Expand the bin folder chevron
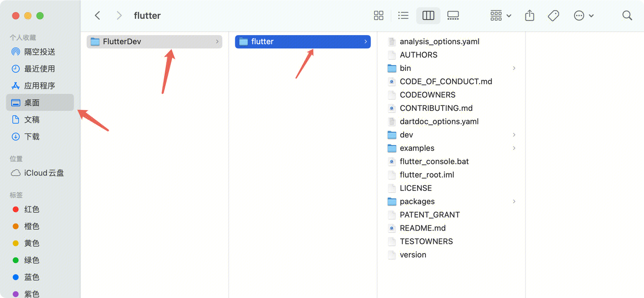The image size is (644, 298). pyautogui.click(x=514, y=68)
